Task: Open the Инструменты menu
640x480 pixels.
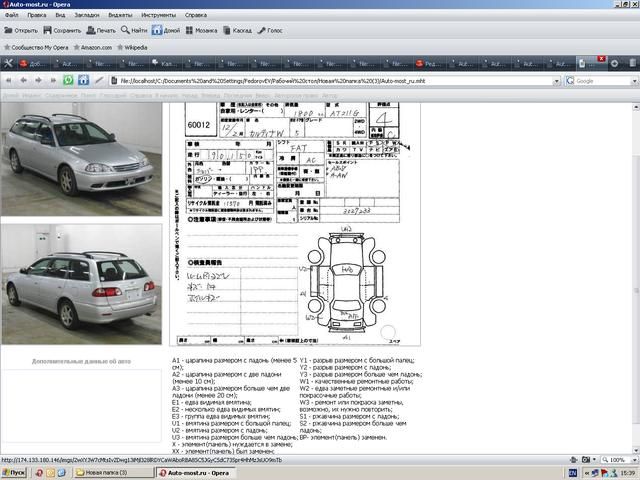Action: tap(158, 15)
